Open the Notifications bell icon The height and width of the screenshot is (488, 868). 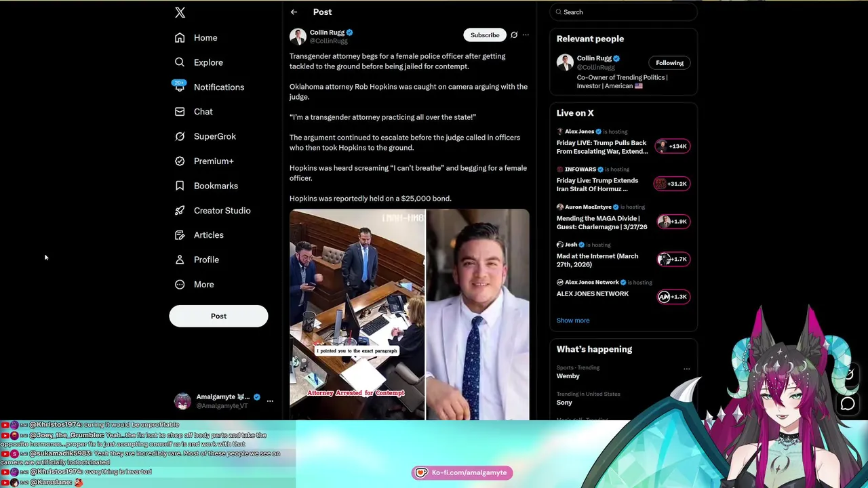point(180,87)
